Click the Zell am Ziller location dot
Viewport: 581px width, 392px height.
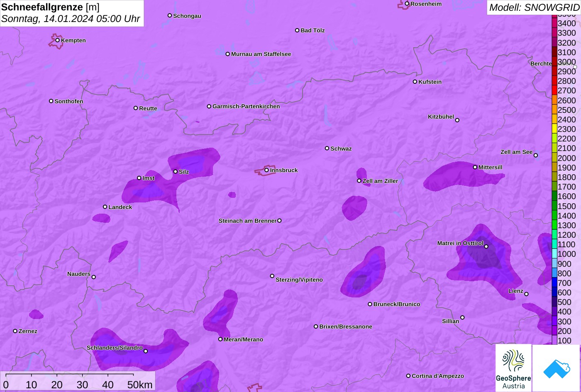click(x=359, y=181)
